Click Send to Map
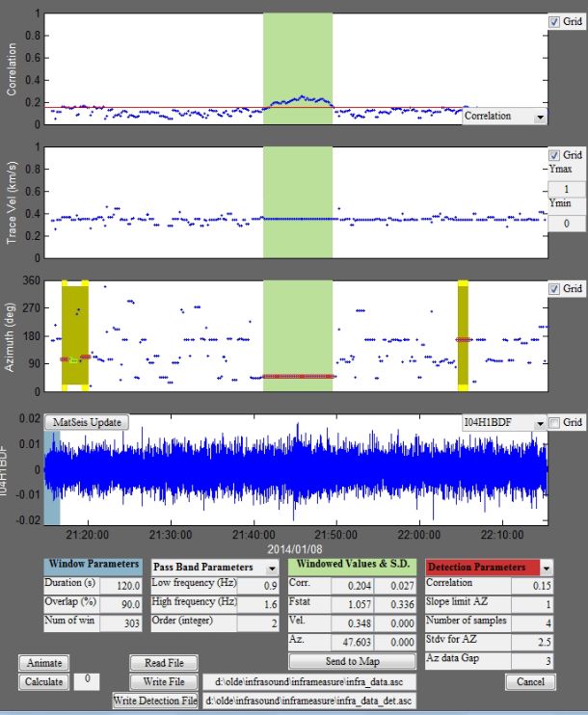The width and height of the screenshot is (588, 715). point(351,662)
